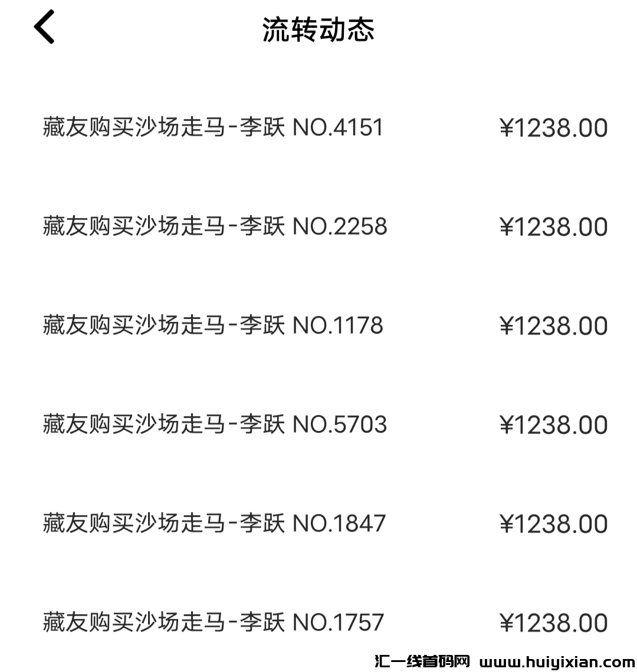Screen dimensions: 637x672
Task: Tap 藏友购买 text in the NO.4151 row
Action: [88, 127]
